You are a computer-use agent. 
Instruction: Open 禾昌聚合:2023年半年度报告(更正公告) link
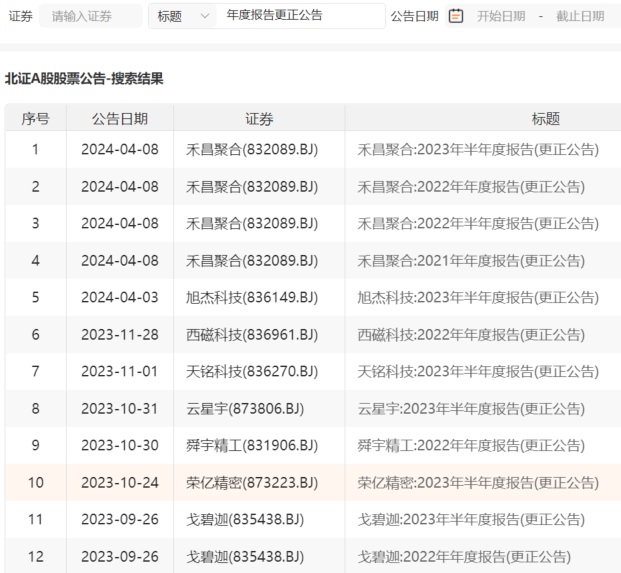click(478, 150)
